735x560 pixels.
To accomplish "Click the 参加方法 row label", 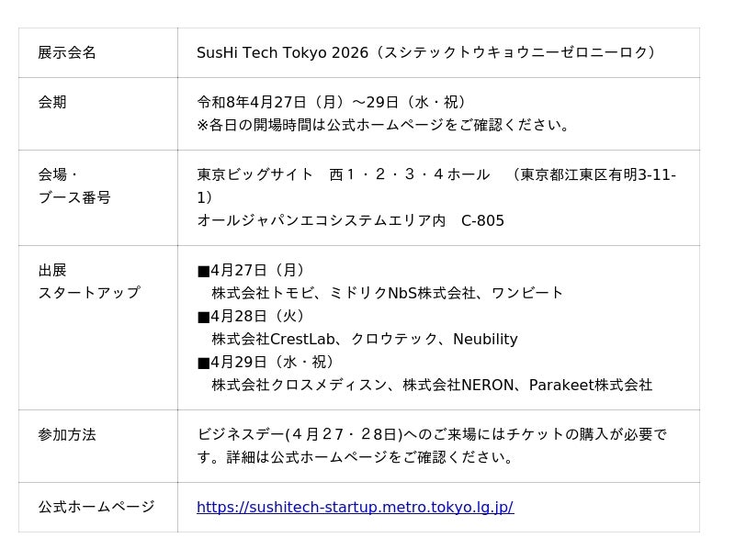I will (67, 434).
